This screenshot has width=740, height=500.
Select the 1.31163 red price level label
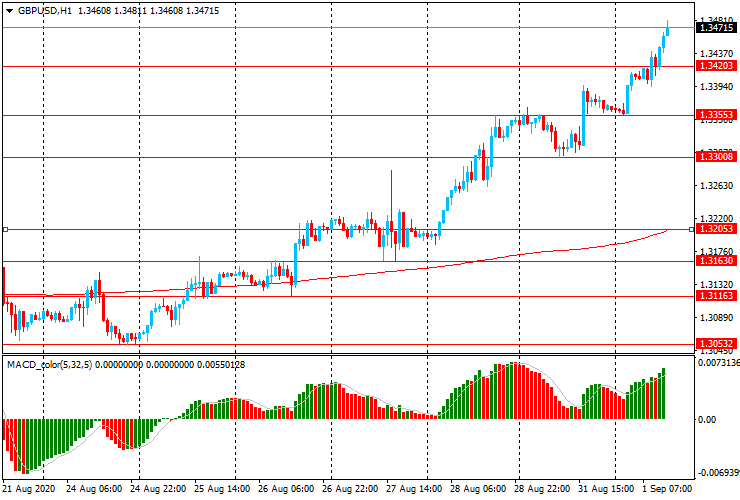tap(716, 296)
